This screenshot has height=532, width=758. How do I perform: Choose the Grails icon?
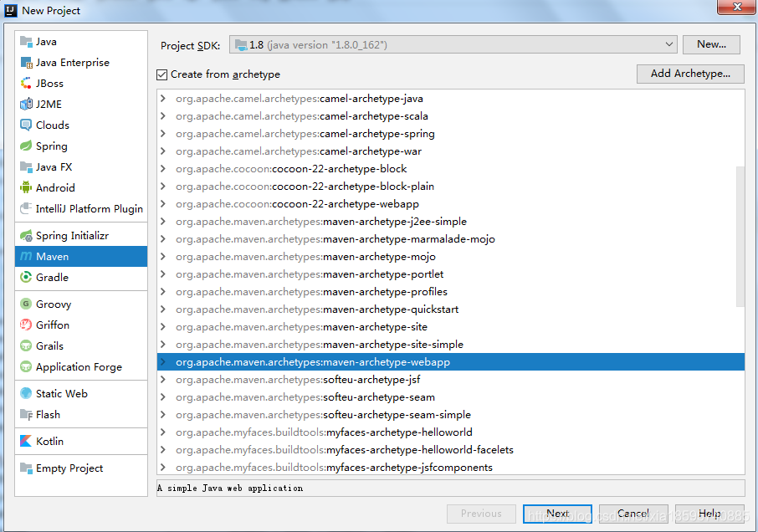26,346
